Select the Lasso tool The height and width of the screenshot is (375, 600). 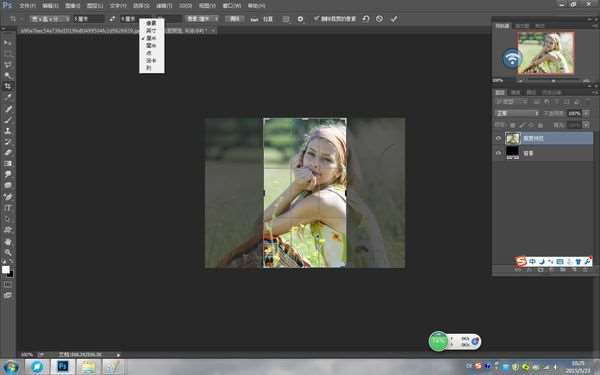click(8, 65)
